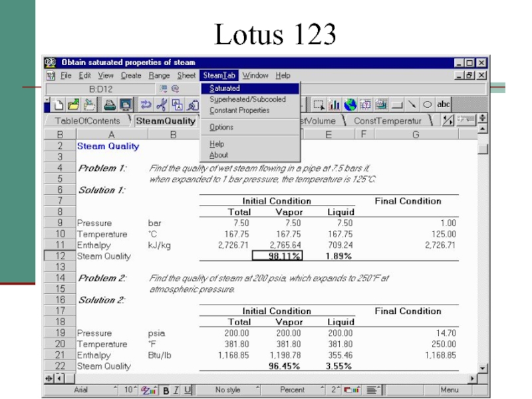
Task: Select the ellipse drawing tool
Action: point(428,104)
